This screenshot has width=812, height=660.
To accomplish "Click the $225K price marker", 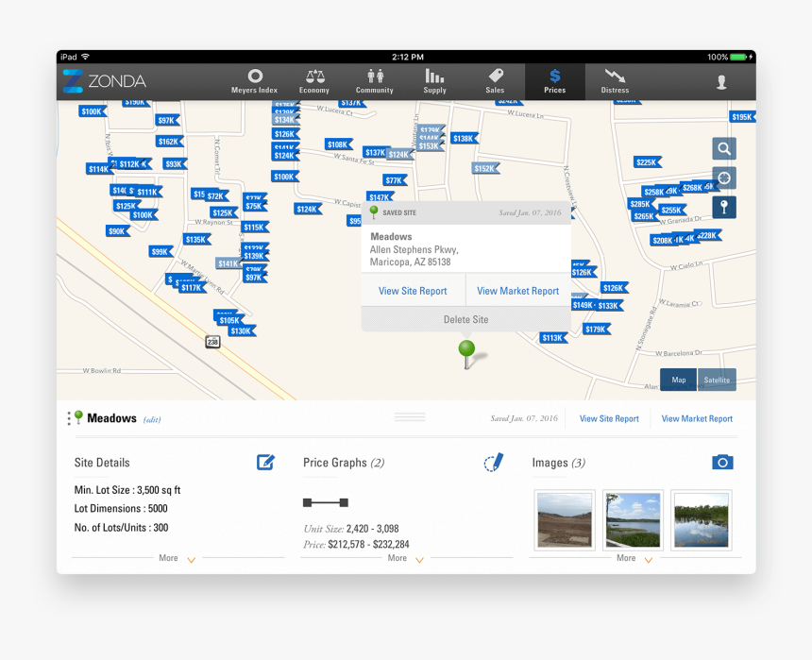I will [648, 162].
